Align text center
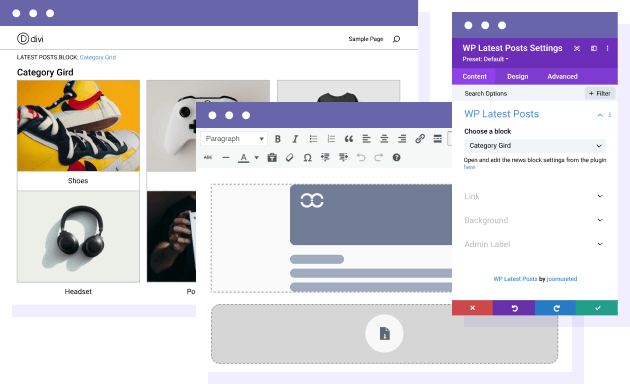The image size is (630, 384). [x=384, y=139]
